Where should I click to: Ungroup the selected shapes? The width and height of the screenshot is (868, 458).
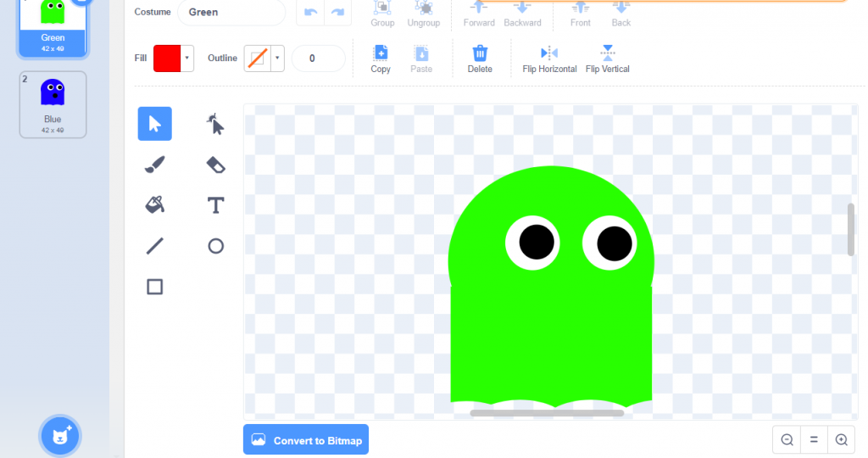(424, 14)
